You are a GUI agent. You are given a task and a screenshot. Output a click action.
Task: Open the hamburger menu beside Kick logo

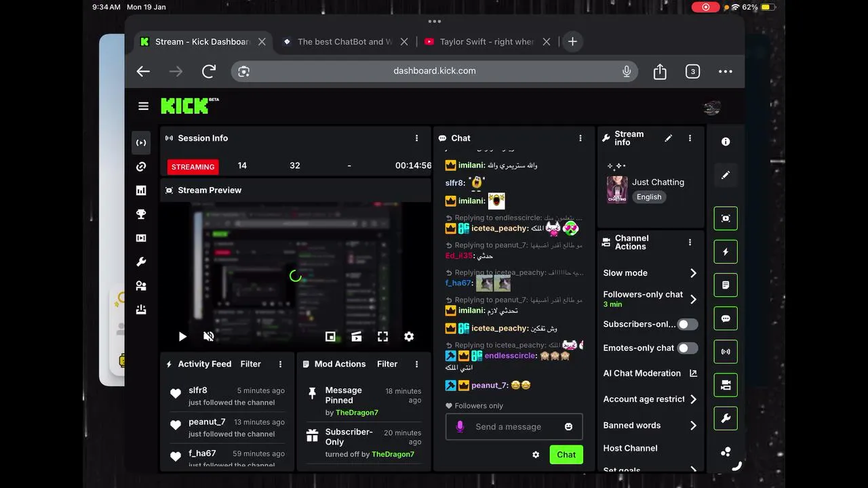tap(143, 106)
